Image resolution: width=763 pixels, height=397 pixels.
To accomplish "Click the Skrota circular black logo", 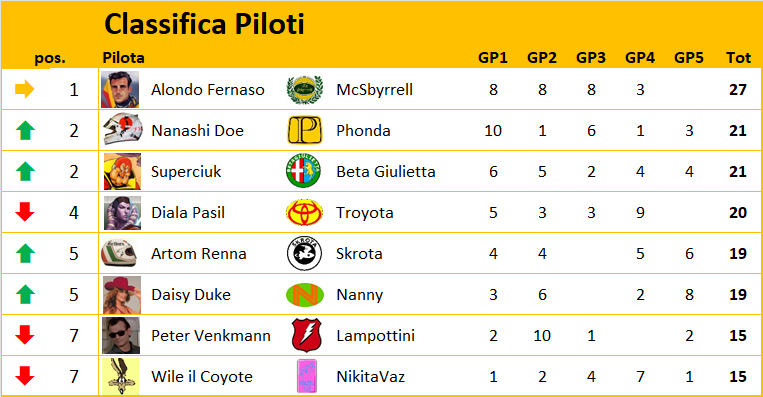I will click(x=305, y=253).
